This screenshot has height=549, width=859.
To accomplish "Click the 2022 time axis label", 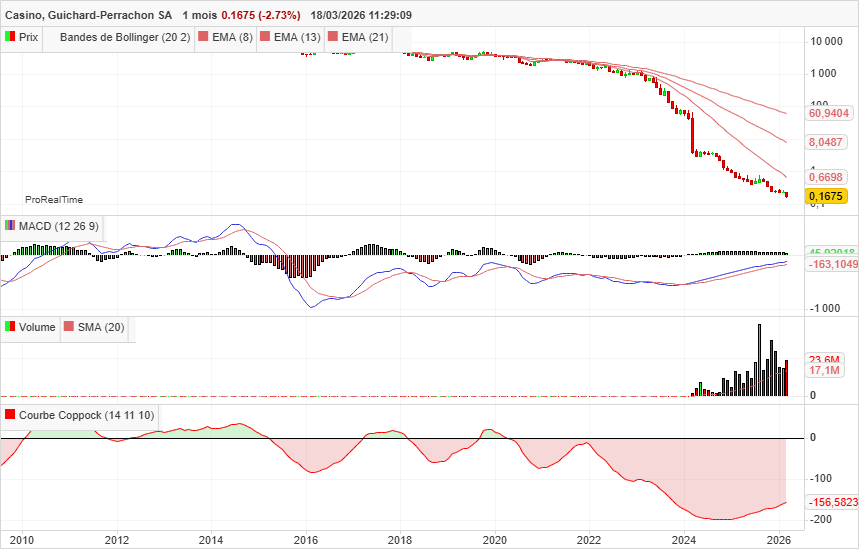I will point(589,540).
